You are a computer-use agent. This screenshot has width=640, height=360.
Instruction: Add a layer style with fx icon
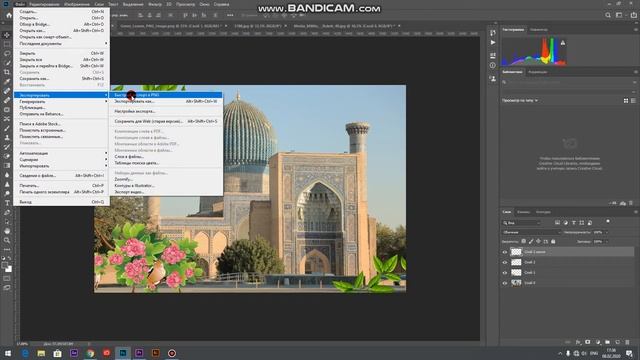pyautogui.click(x=578, y=342)
